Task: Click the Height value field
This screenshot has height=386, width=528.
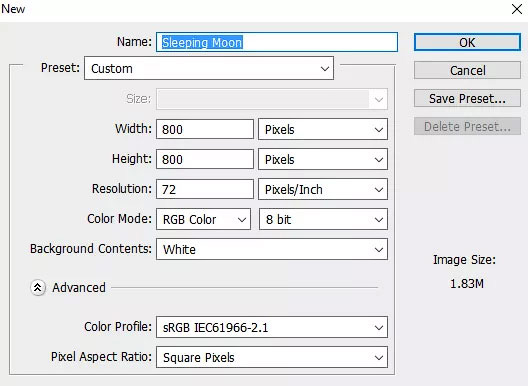Action: 205,159
